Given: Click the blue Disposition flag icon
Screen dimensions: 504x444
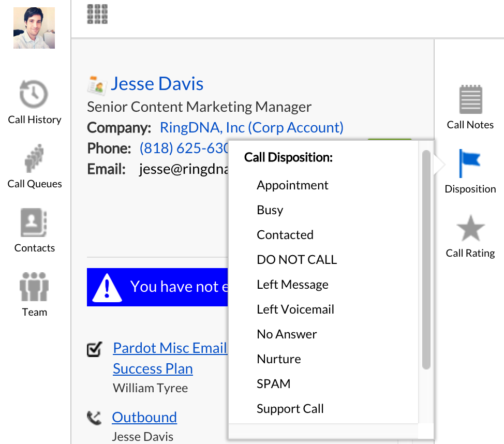Looking at the screenshot, I should [470, 164].
